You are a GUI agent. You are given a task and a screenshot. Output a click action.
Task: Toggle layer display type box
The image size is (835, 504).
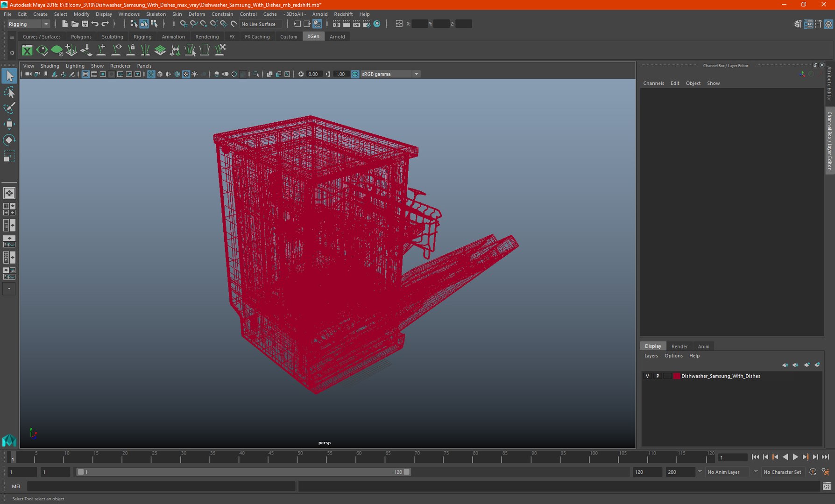[668, 376]
